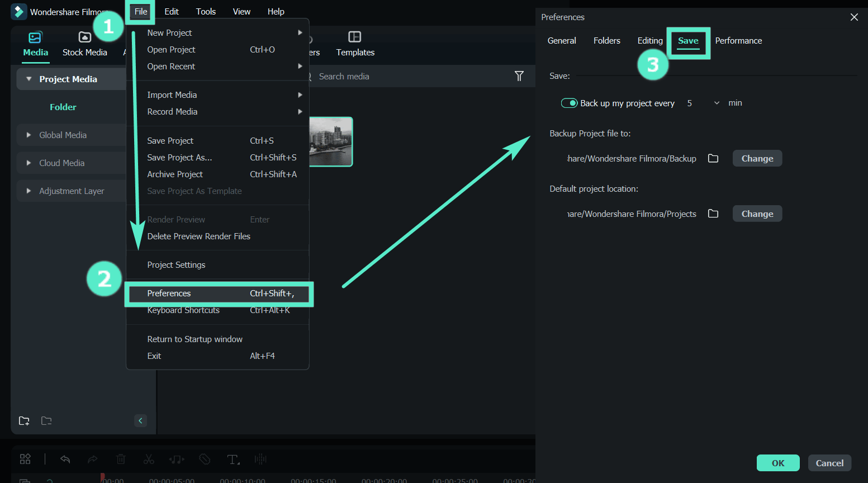Select Return to Startup window
This screenshot has width=868, height=483.
pyautogui.click(x=218, y=339)
